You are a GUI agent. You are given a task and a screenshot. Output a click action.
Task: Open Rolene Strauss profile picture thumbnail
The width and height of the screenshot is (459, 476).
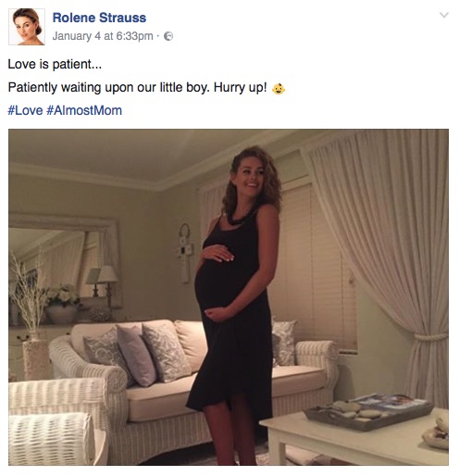click(27, 27)
